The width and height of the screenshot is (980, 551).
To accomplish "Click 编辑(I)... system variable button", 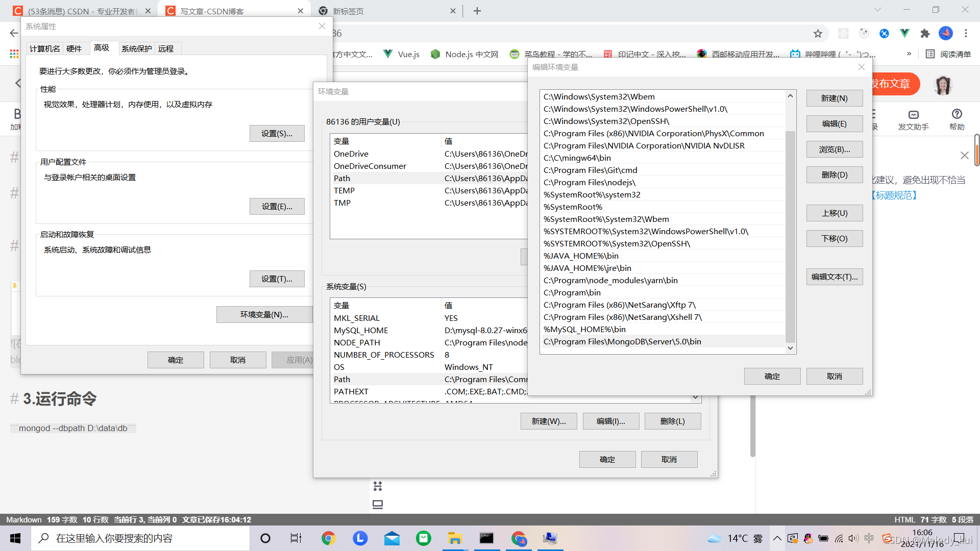I will coord(611,421).
